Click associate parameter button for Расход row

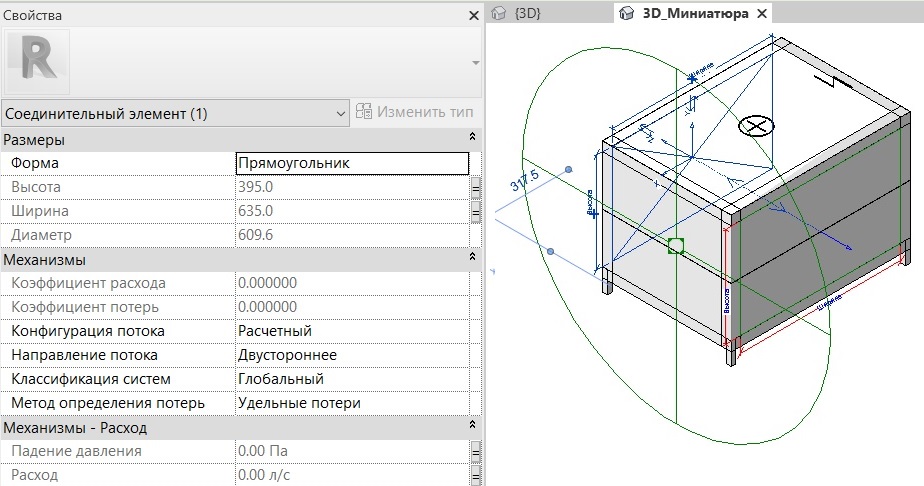click(x=476, y=475)
